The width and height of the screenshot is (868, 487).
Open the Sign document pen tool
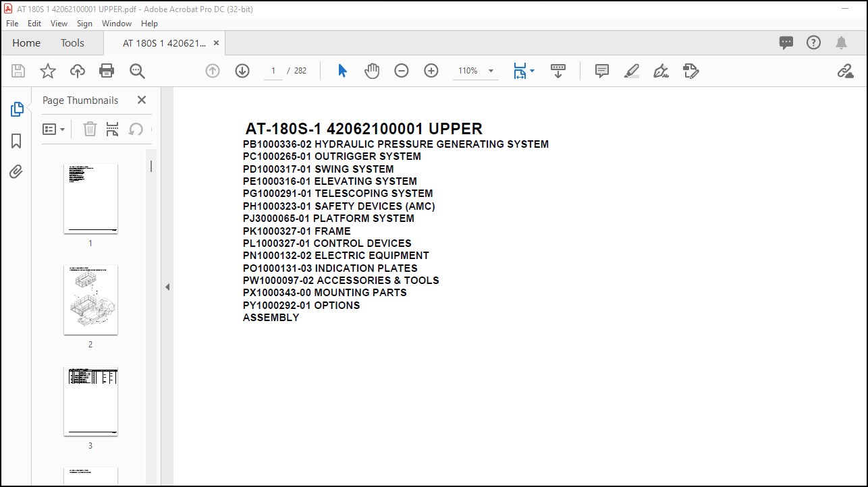pyautogui.click(x=661, y=71)
